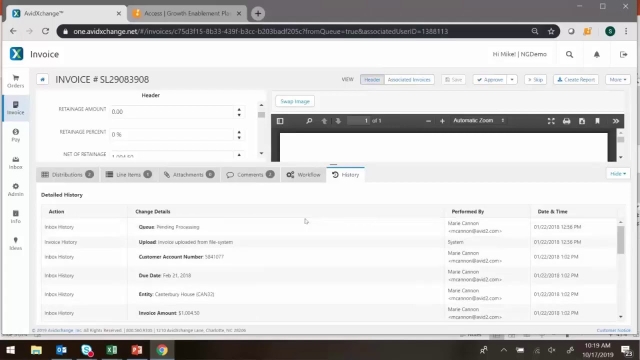This screenshot has width=640, height=360.
Task: Click the home icon beside invoice number
Action: tap(42, 79)
